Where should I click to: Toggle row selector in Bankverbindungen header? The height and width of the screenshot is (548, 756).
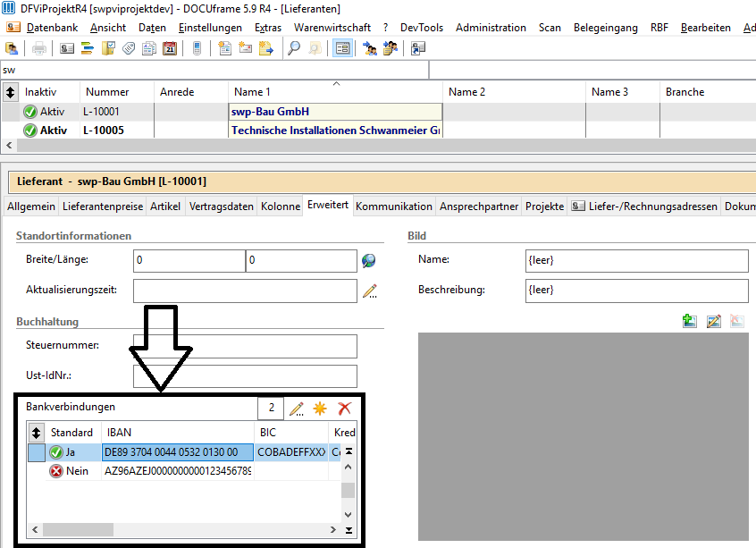pos(36,432)
